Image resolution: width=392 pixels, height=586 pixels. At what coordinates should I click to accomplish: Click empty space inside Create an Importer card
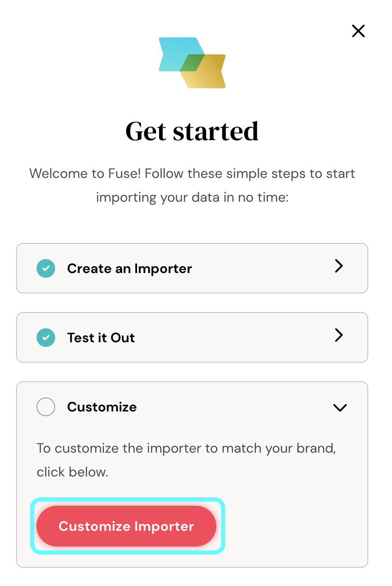pos(263,268)
